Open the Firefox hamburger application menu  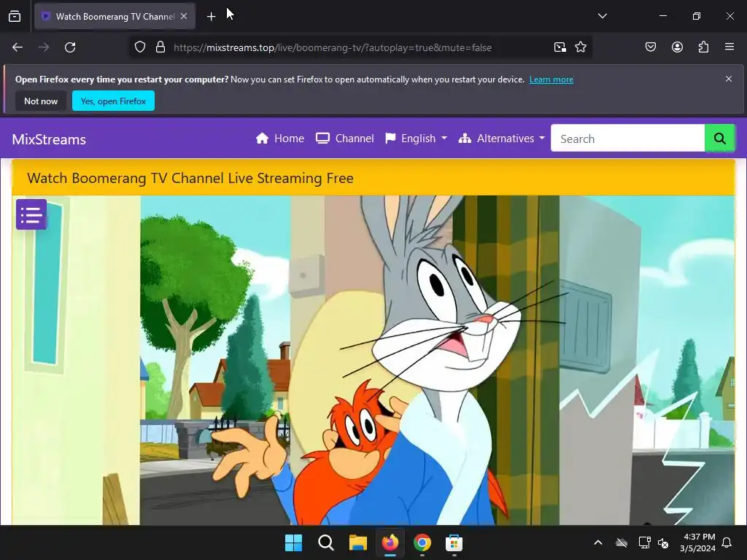pyautogui.click(x=729, y=47)
